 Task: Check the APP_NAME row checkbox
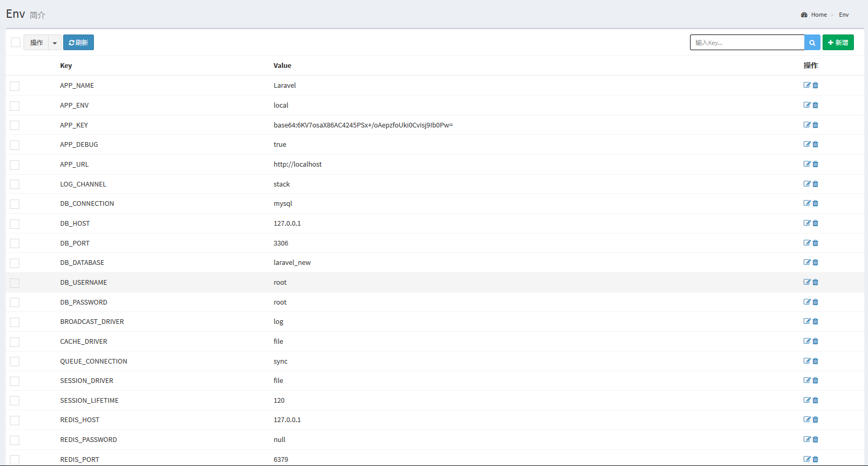coord(15,86)
